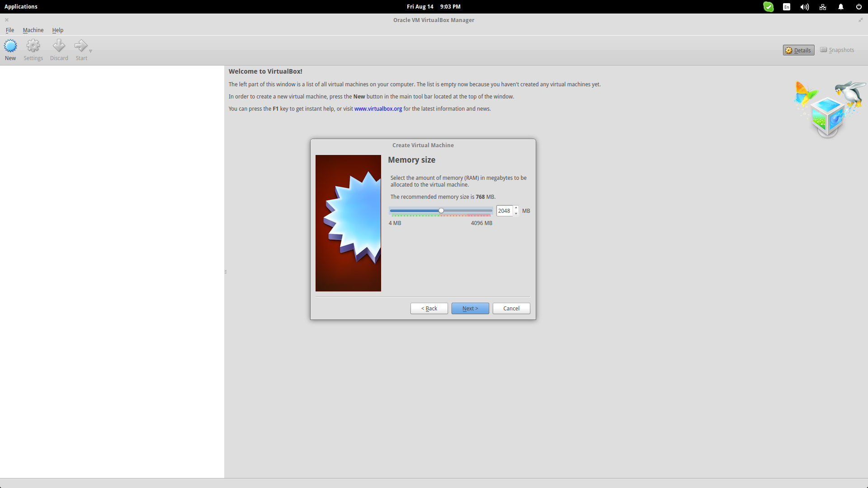Click the New virtual machine toolbar icon

(10, 46)
